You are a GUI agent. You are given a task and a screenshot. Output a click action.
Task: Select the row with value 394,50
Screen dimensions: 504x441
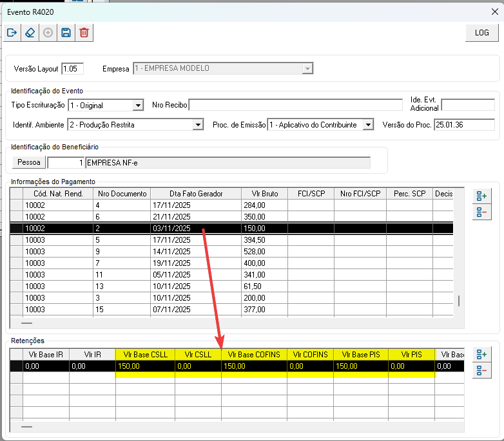[231, 239]
